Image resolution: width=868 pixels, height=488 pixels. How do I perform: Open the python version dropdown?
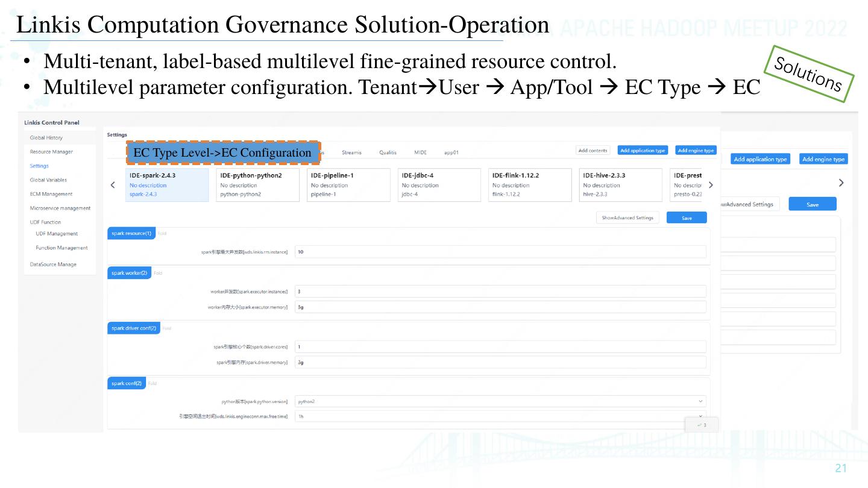[500, 401]
